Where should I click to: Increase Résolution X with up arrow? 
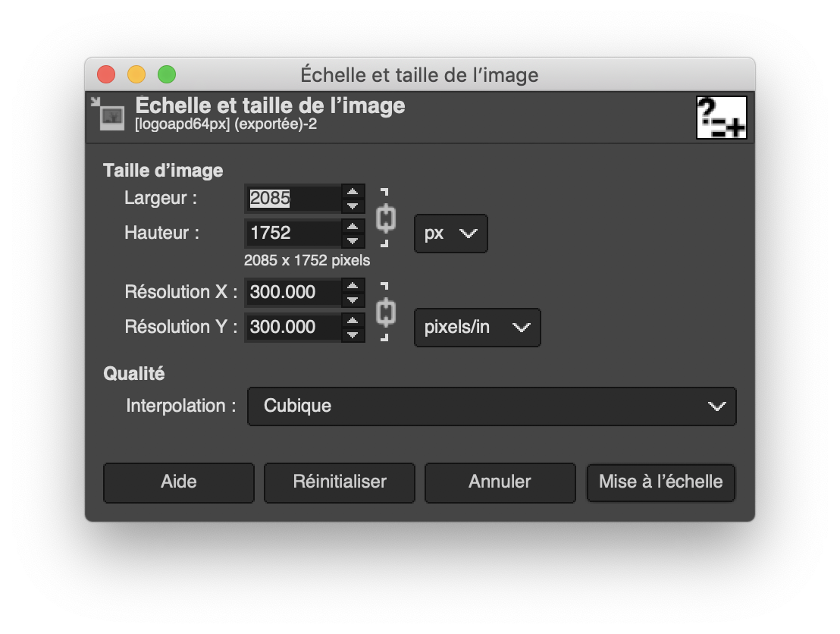click(353, 285)
